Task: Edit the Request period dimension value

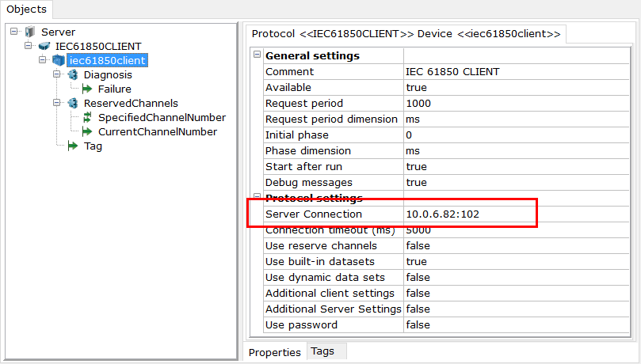Action: tap(517, 119)
